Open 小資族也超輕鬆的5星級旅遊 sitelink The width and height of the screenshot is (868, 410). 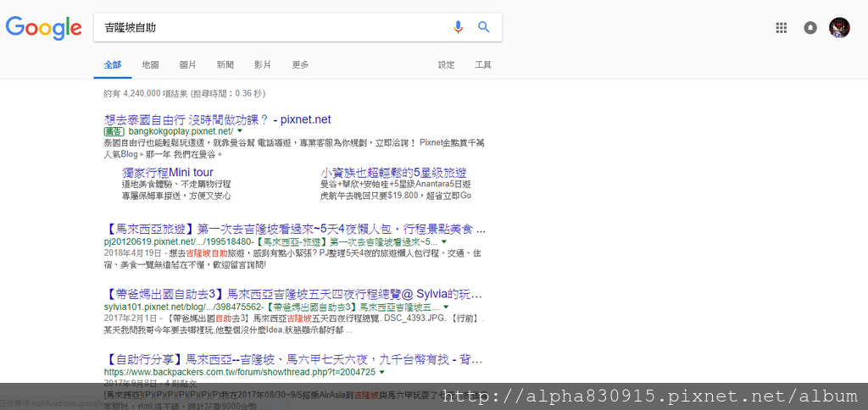pos(393,172)
